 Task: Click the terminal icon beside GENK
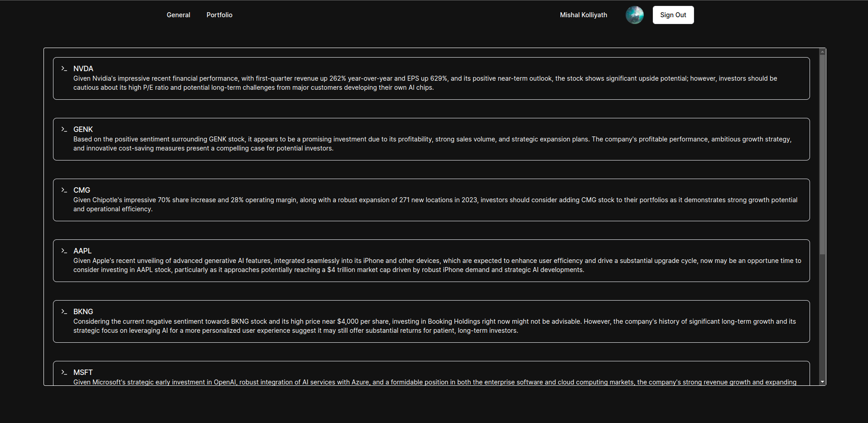point(64,129)
